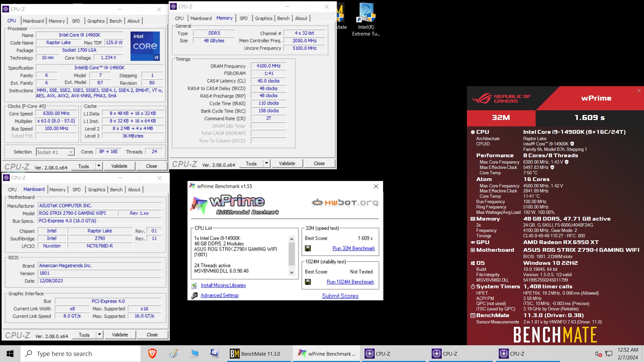Open Graphics tab in the CPU-Z Memory window
The height and width of the screenshot is (362, 644).
(x=264, y=18)
